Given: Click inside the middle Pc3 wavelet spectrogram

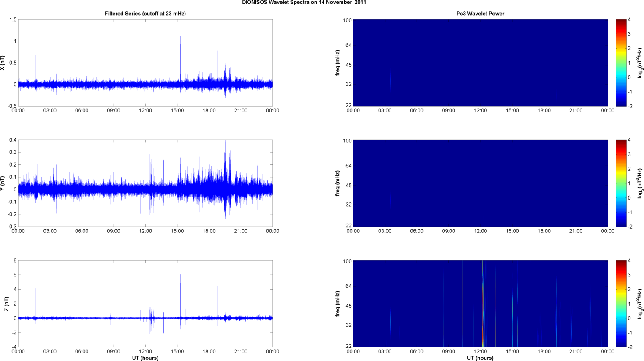Looking at the screenshot, I should [480, 183].
